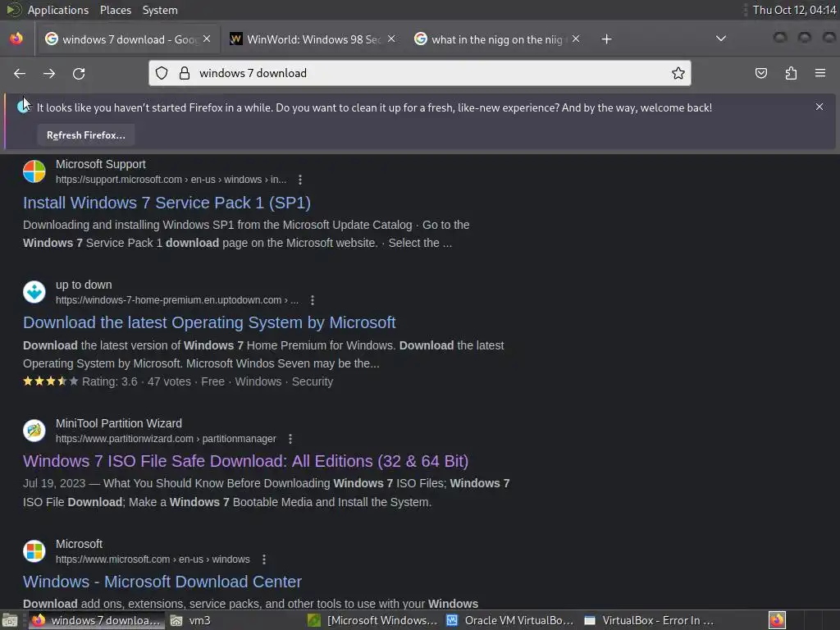Open the Applications menu

(58, 10)
